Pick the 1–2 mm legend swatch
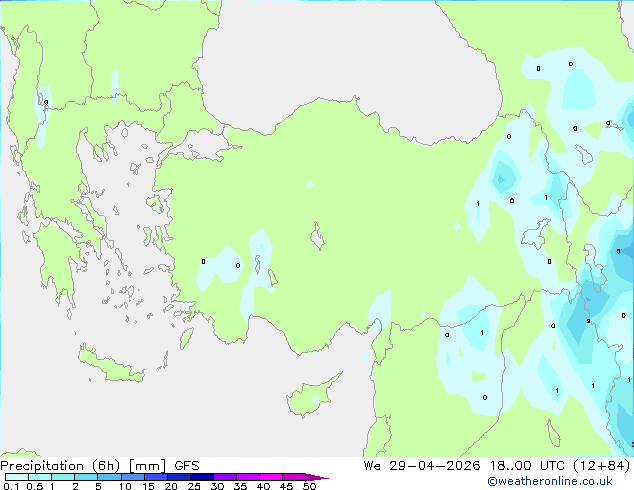Image resolution: width=634 pixels, height=490 pixels. click(63, 477)
